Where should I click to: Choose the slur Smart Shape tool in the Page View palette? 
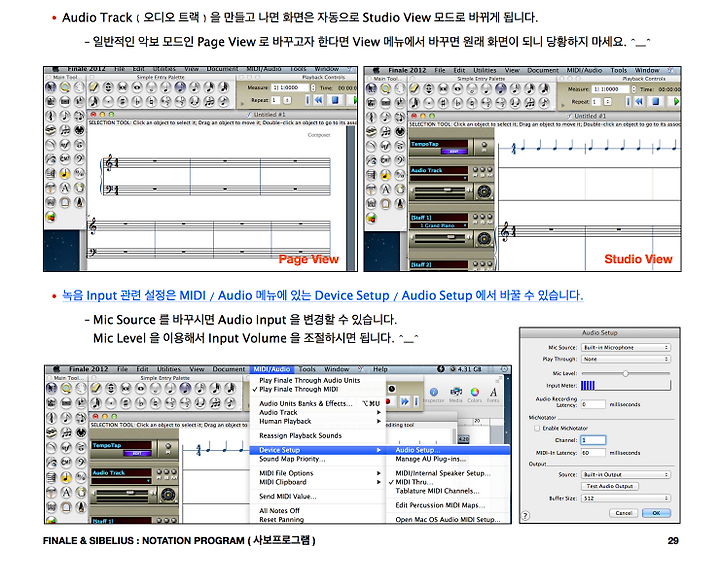point(51,145)
